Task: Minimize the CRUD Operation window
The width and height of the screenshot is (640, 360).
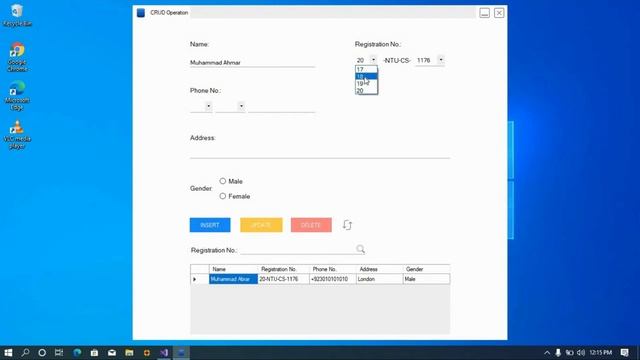Action: click(484, 13)
